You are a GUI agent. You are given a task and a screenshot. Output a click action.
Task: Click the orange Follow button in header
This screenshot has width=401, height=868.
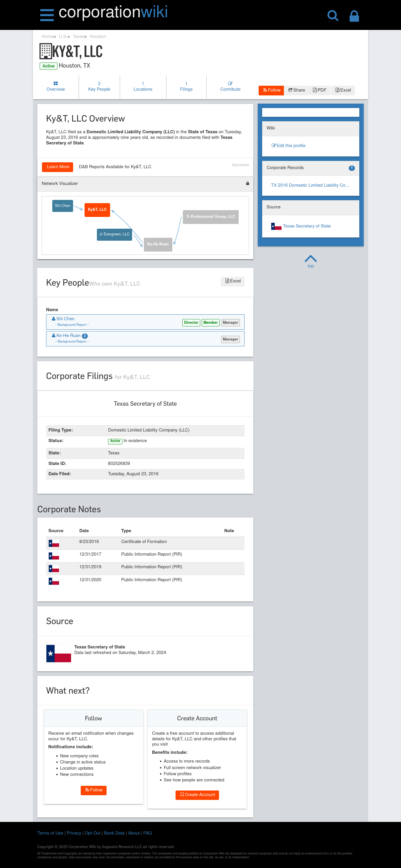(x=271, y=90)
